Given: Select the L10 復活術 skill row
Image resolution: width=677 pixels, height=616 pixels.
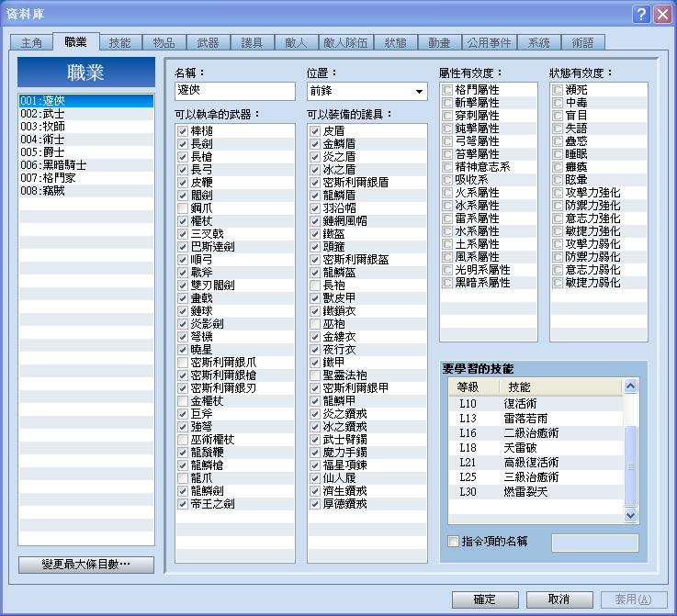Looking at the screenshot, I should coord(536,404).
